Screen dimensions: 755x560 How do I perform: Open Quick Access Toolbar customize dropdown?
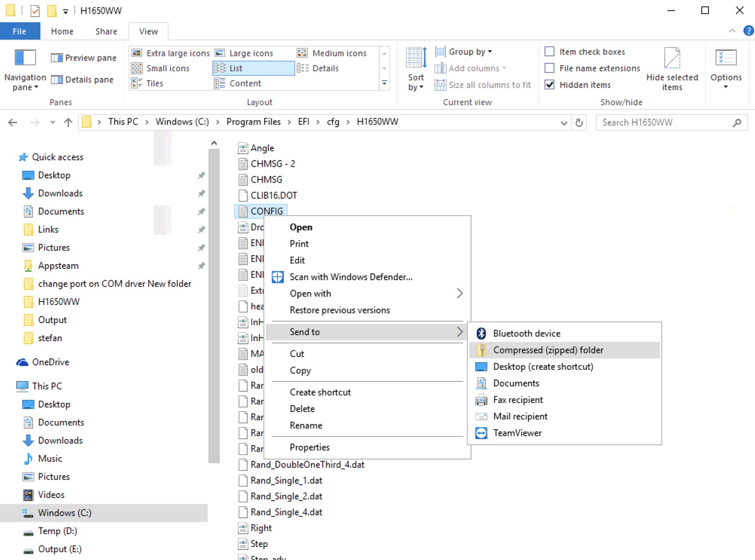click(66, 11)
